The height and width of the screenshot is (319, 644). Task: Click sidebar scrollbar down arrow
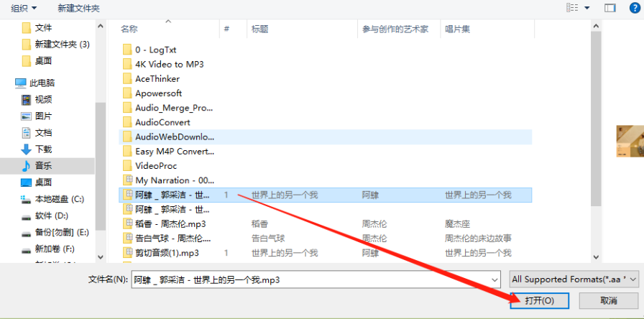101,257
